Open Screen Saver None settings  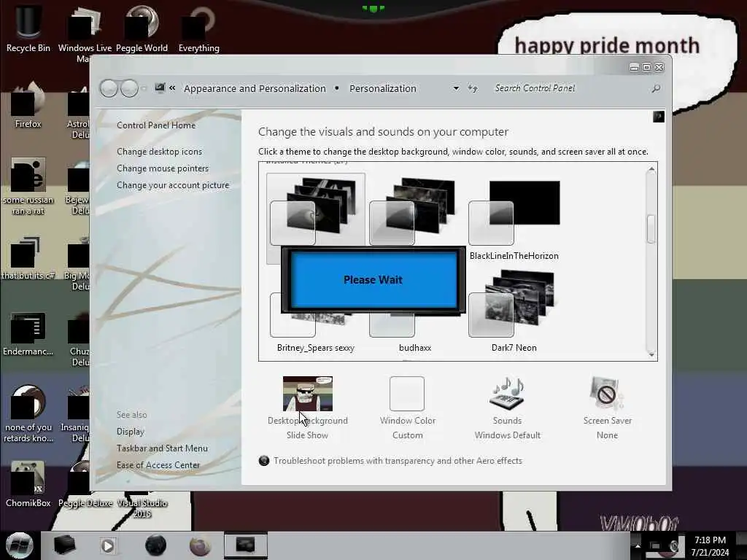click(608, 408)
